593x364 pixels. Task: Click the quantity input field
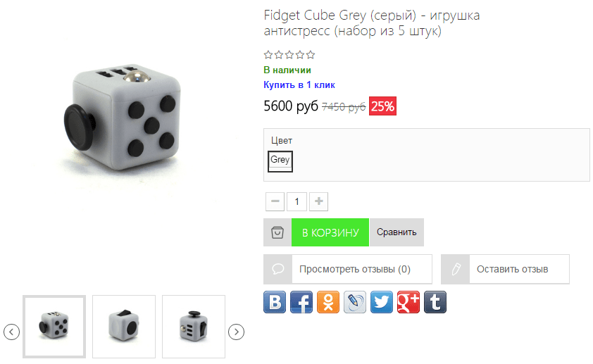[x=297, y=201]
